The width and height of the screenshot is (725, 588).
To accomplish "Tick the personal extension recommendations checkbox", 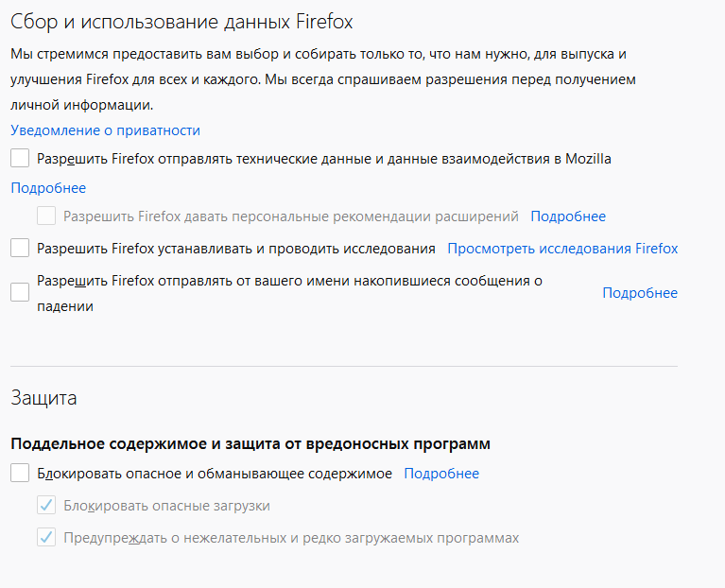I will 46,216.
